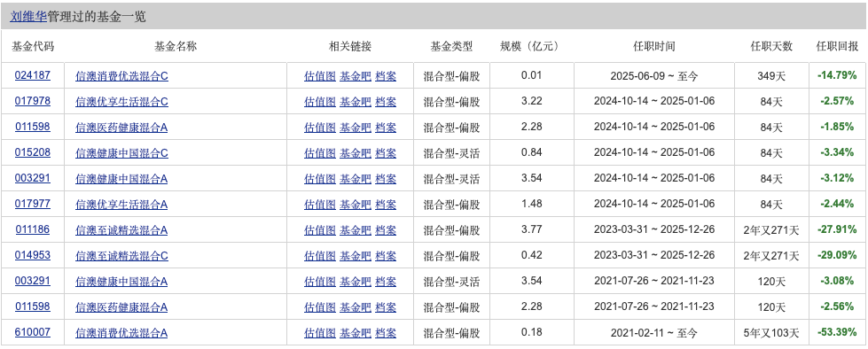Open code 003291 in the -3.08% row
Image resolution: width=868 pixels, height=349 pixels.
[x=33, y=281]
